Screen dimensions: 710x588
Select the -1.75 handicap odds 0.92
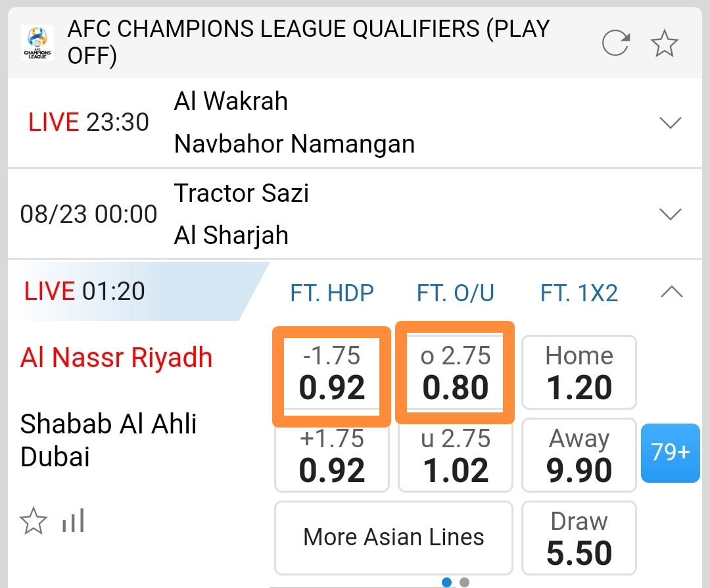pyautogui.click(x=332, y=373)
